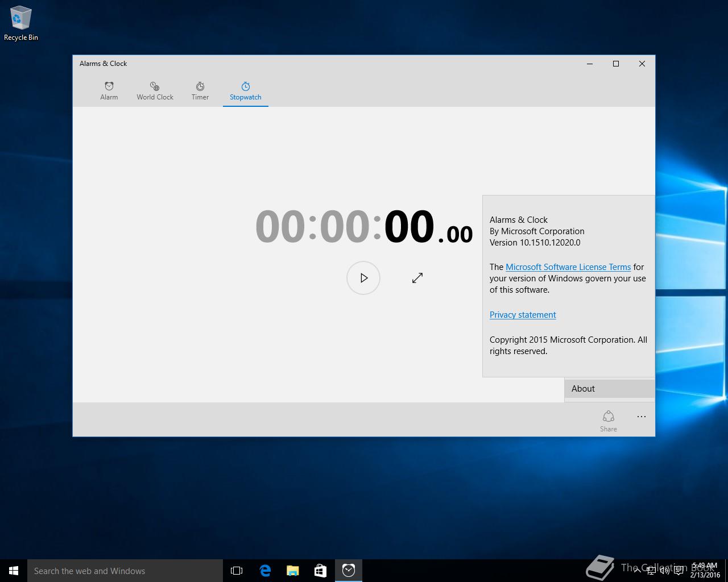Open the volume control in the tray
This screenshot has width=728, height=582.
click(x=664, y=571)
